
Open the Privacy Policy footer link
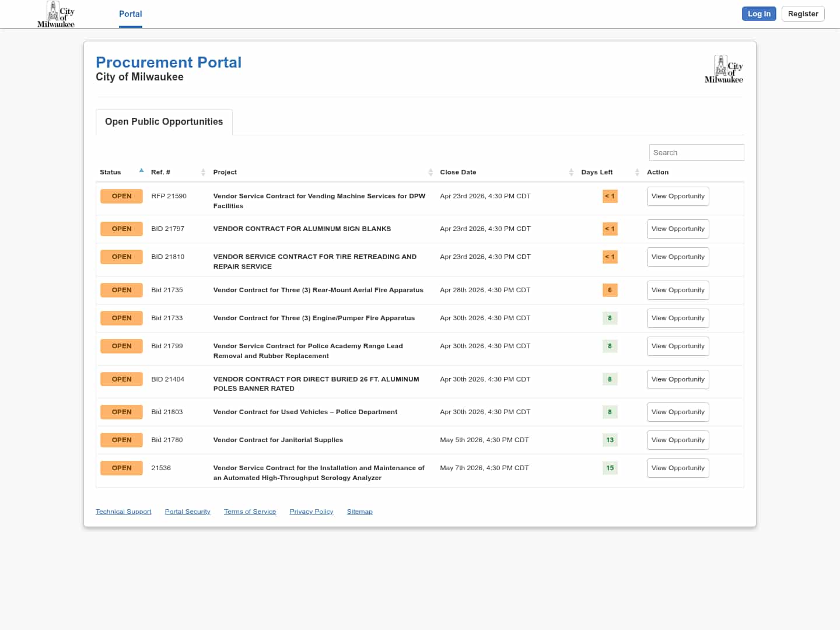(x=311, y=512)
